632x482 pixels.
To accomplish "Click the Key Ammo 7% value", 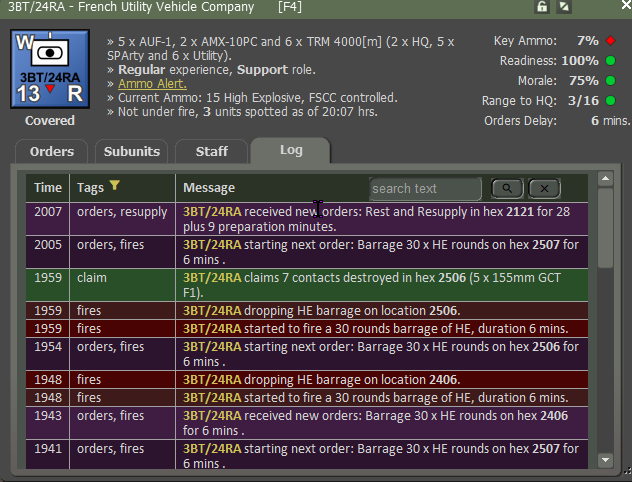I will [588, 41].
